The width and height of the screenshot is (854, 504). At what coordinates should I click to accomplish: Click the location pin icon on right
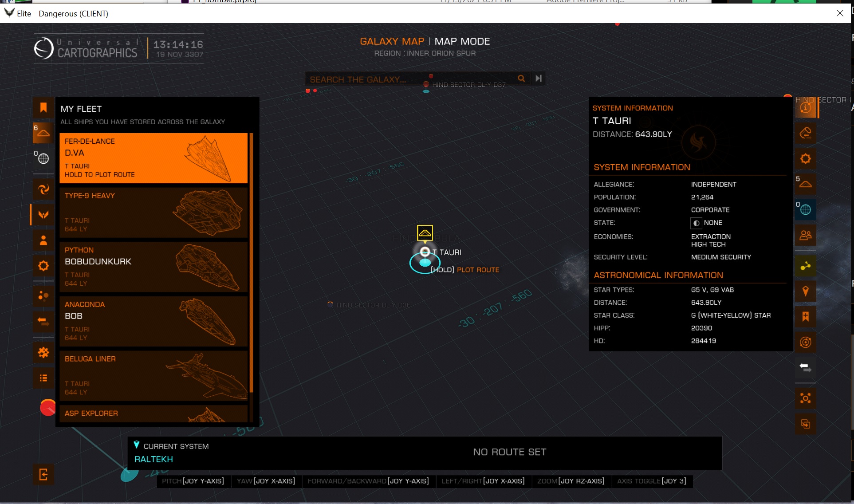pyautogui.click(x=806, y=291)
